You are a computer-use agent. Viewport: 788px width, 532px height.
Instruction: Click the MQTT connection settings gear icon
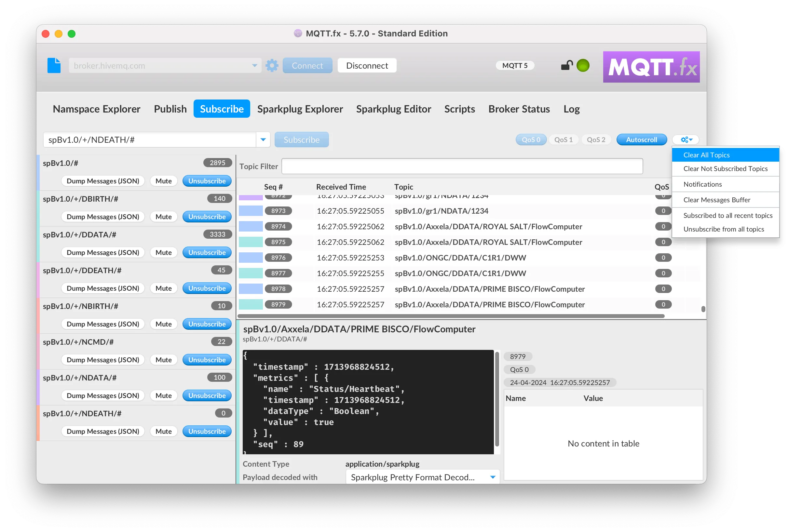(x=272, y=65)
